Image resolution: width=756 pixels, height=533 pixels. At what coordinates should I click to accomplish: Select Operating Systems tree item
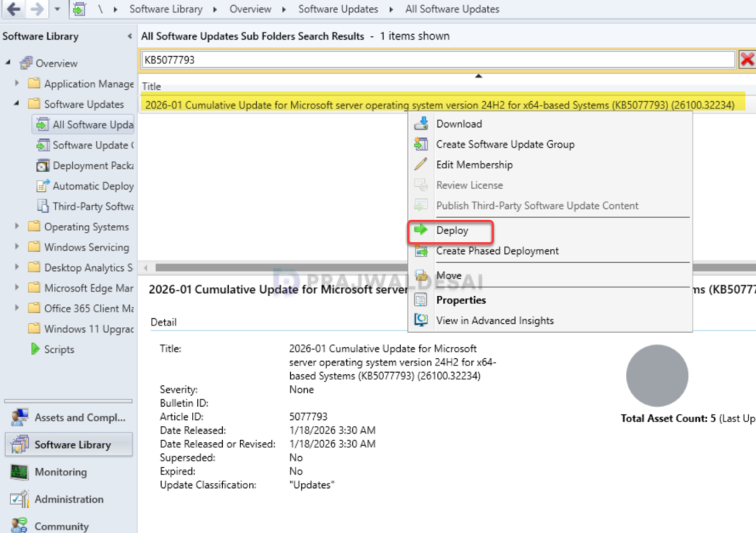[x=86, y=227]
